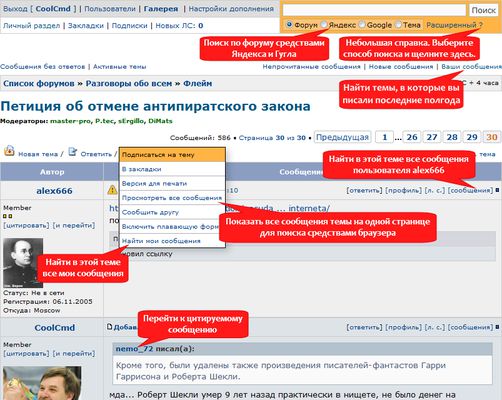The image size is (502, 400).
Task: Click alex666's yellow rank pips under Member
Action: pos(8,216)
